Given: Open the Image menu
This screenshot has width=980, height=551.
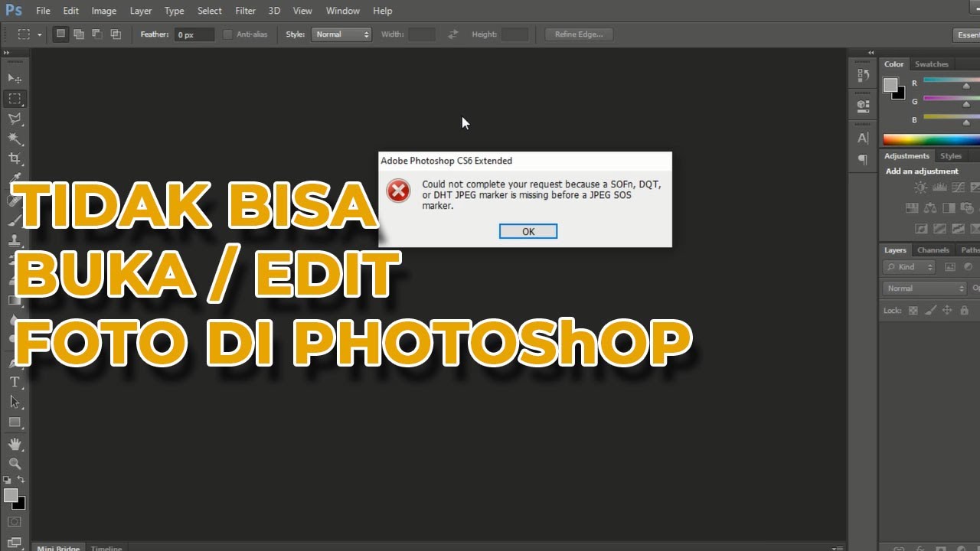Looking at the screenshot, I should (104, 11).
